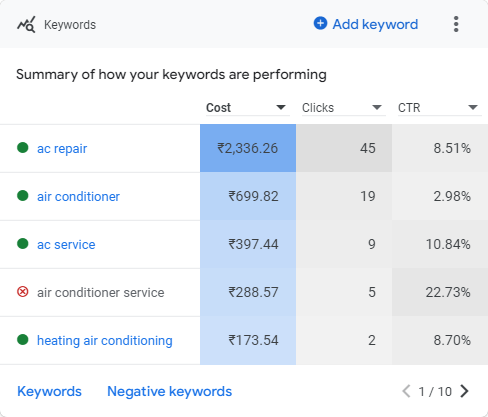Select the highlighted ₹2,336.26 cost cell
This screenshot has height=417, width=488.
[x=248, y=148]
